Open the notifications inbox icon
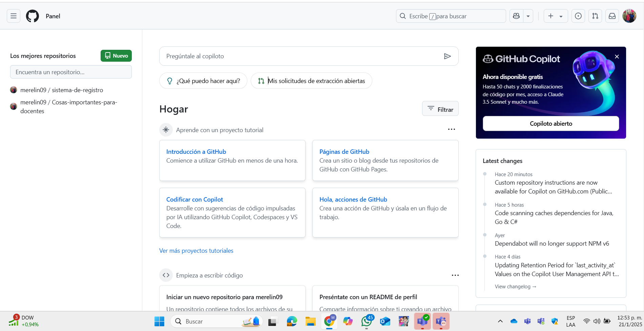644x331 pixels. click(x=612, y=16)
